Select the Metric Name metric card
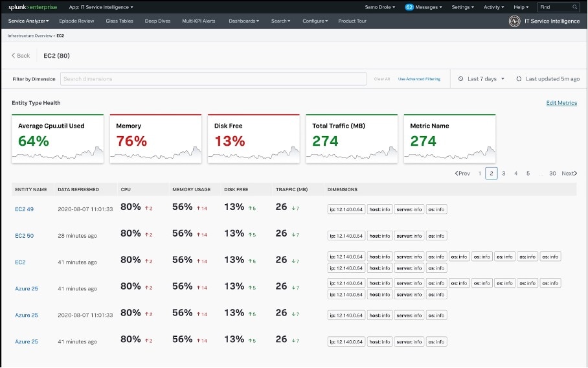588x368 pixels. coord(449,139)
